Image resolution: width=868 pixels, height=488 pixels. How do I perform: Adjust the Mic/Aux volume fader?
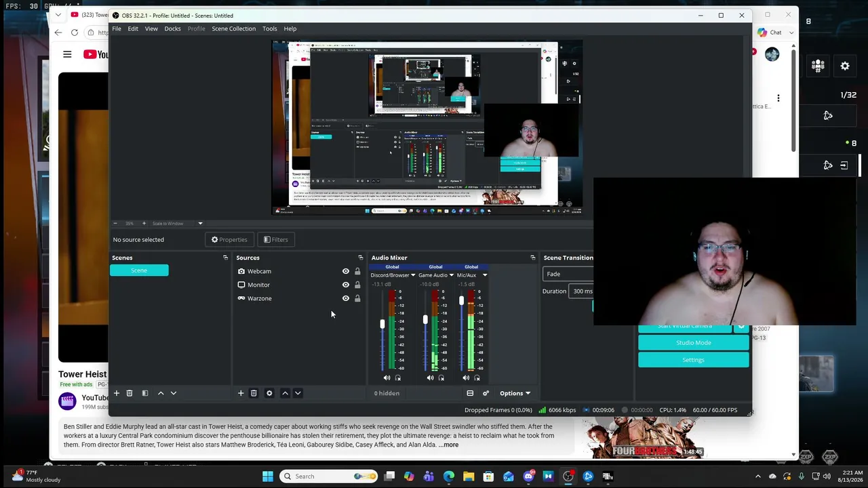461,300
